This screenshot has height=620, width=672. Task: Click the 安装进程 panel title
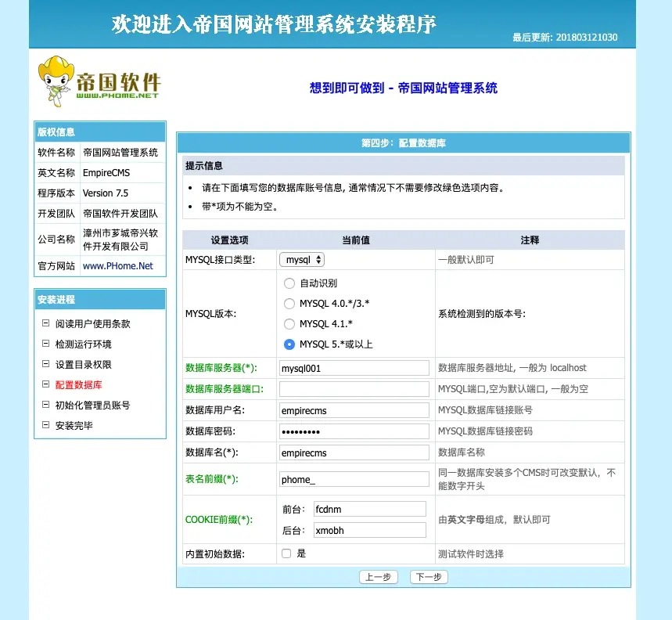(x=56, y=299)
